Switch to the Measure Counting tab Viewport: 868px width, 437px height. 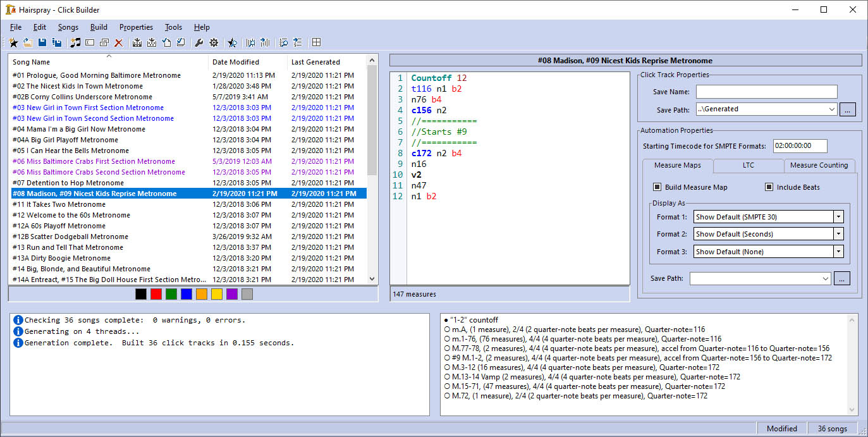[x=819, y=166]
